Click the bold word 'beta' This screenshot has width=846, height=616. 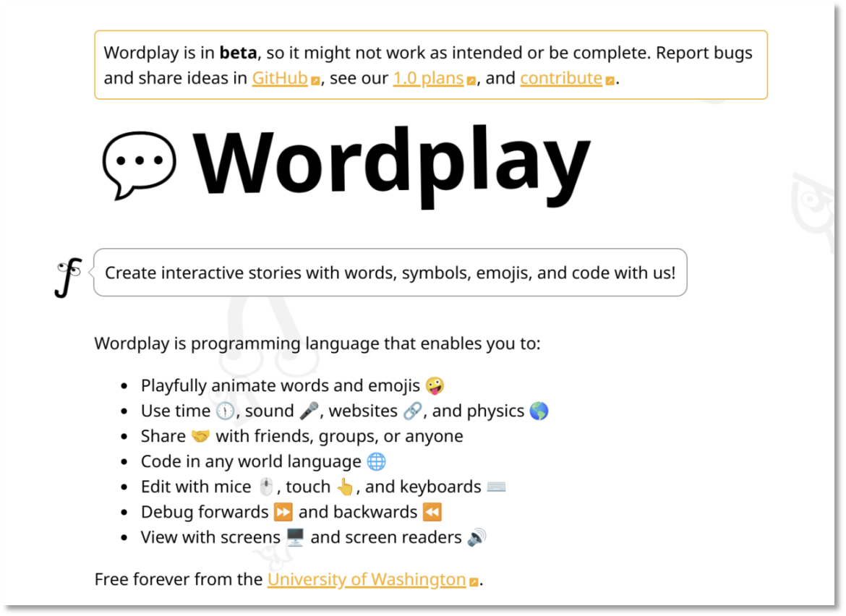point(238,53)
